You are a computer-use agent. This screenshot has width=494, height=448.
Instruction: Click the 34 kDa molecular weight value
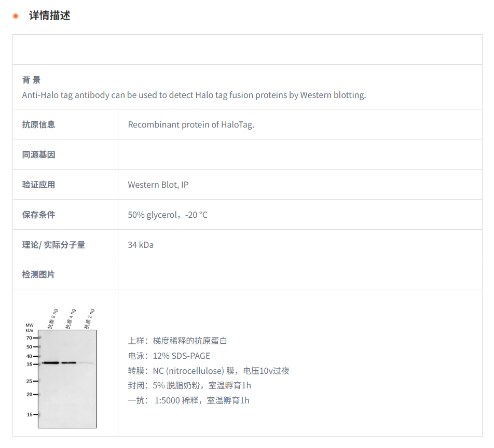141,245
